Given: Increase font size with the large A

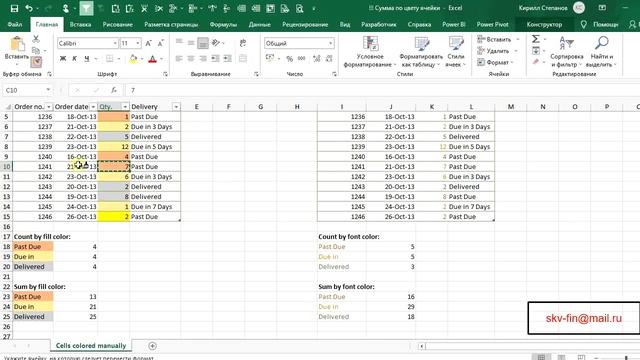Looking at the screenshot, I should pos(149,43).
